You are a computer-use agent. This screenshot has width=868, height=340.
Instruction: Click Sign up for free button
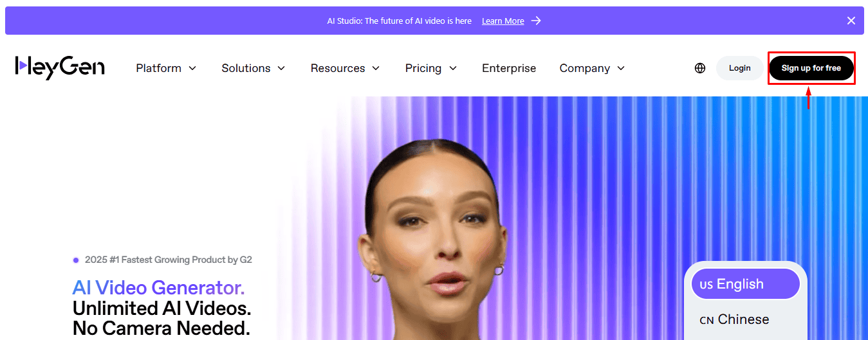pos(811,68)
